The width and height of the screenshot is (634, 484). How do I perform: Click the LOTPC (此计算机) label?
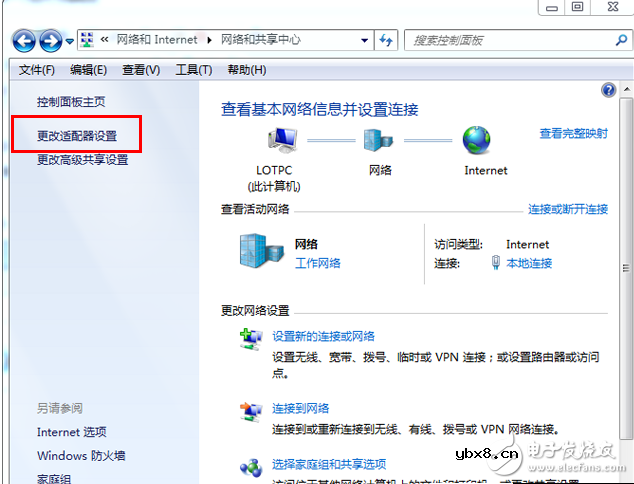click(x=274, y=178)
